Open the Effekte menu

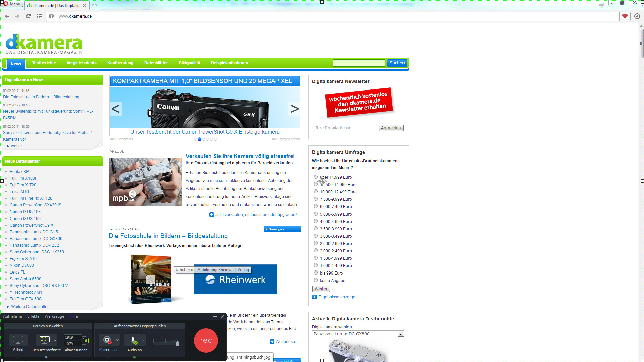point(33,316)
